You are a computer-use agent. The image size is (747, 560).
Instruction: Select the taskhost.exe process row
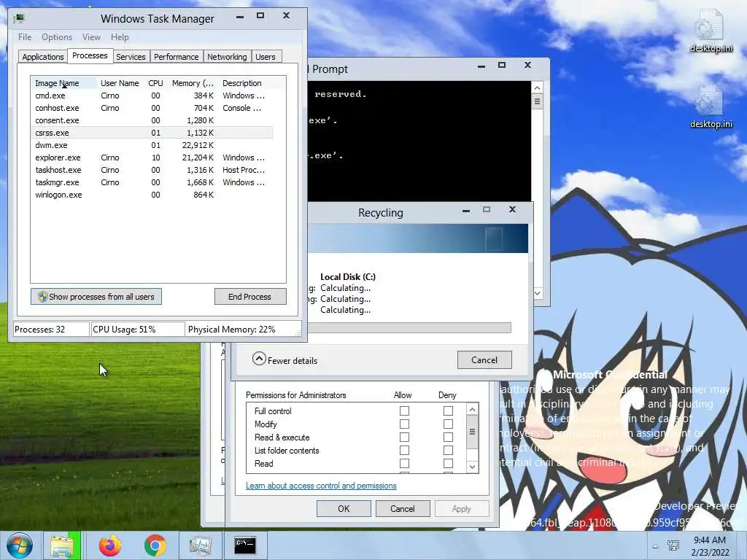pos(152,170)
